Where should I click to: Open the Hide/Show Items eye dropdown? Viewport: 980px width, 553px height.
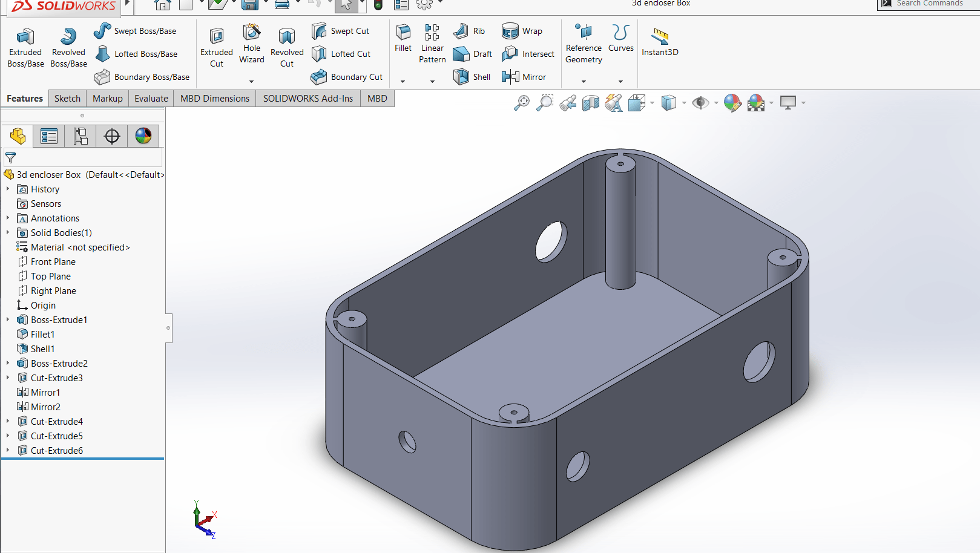[716, 103]
